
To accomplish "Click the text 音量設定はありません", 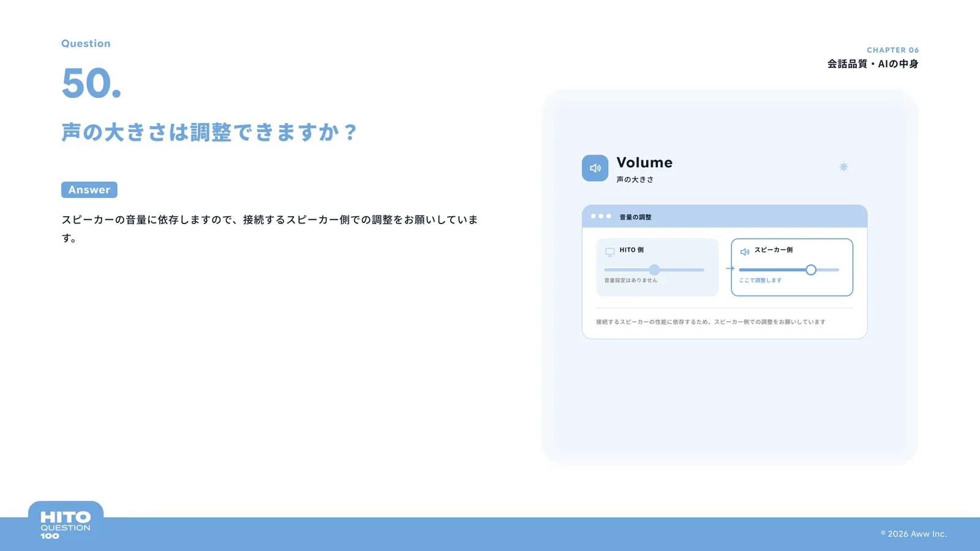I will click(x=631, y=280).
